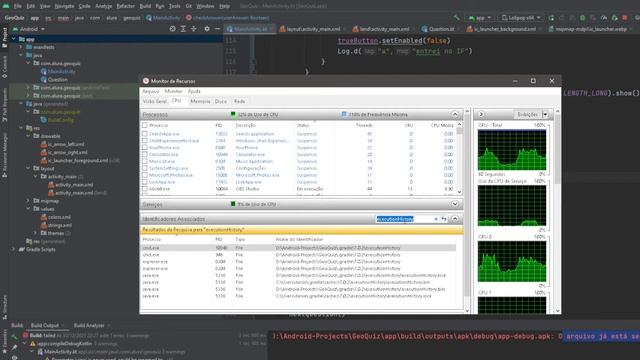Hide the Project panel with minus icon
Screen dimensions: 640x360
point(218,29)
